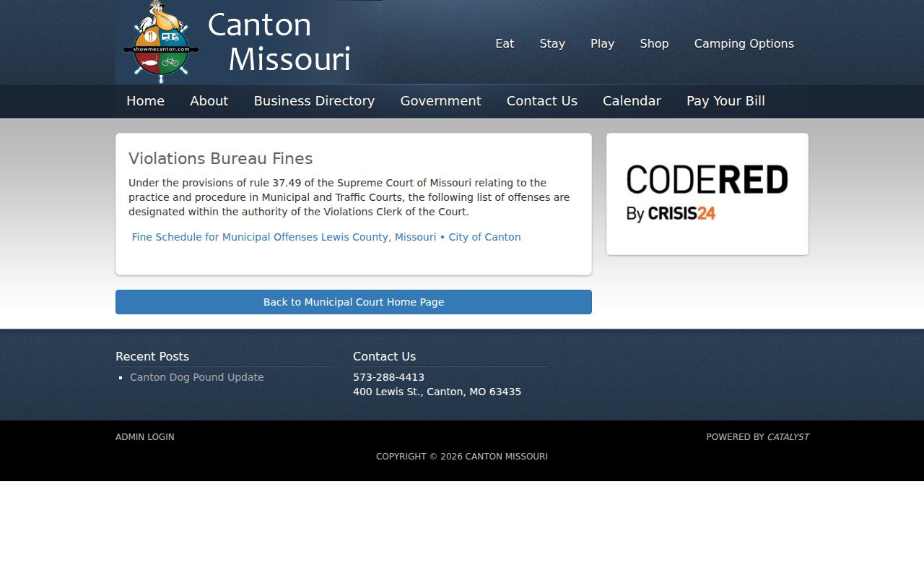This screenshot has width=924, height=578.
Task: Click the Violations Bureau Fines heading
Action: (220, 159)
